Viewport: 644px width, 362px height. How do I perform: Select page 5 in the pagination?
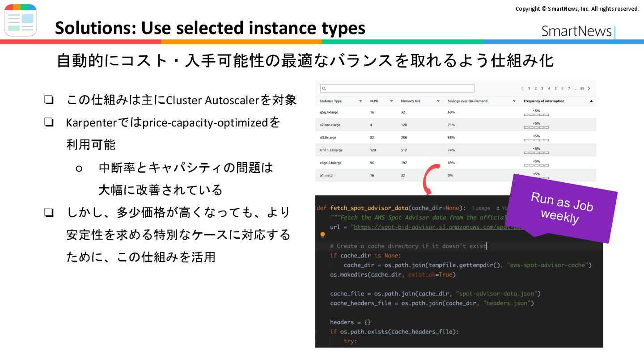coord(556,88)
